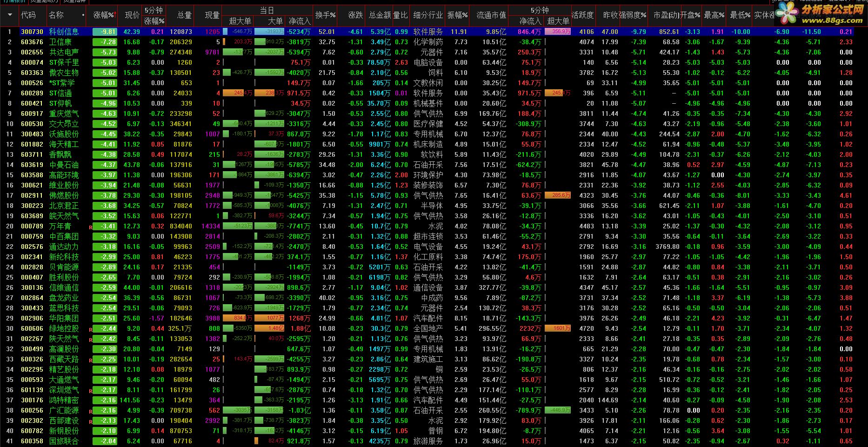Sort by 开盘% column header

[x=690, y=15]
